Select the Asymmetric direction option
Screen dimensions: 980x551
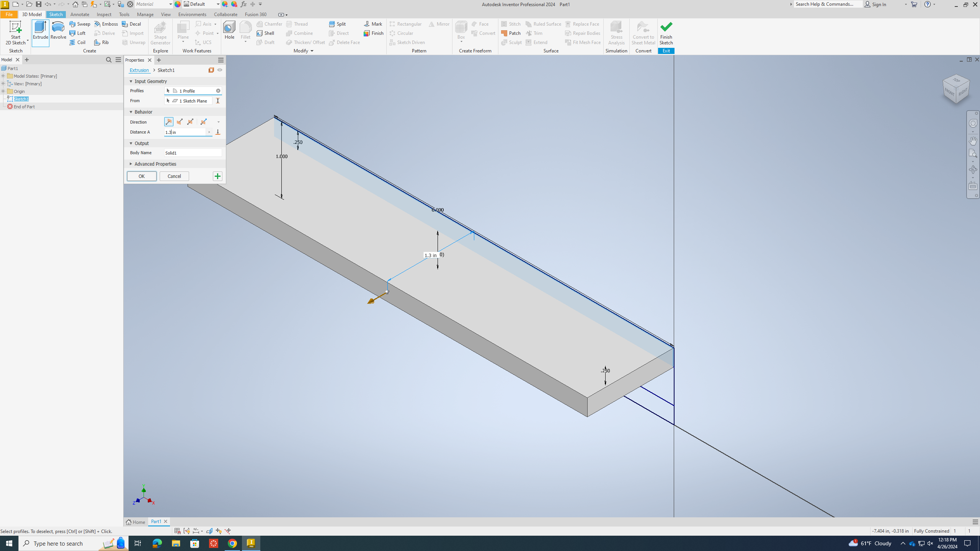tap(203, 122)
